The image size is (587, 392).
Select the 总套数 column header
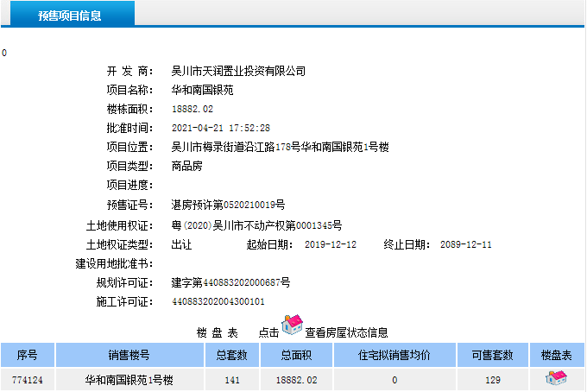(231, 355)
